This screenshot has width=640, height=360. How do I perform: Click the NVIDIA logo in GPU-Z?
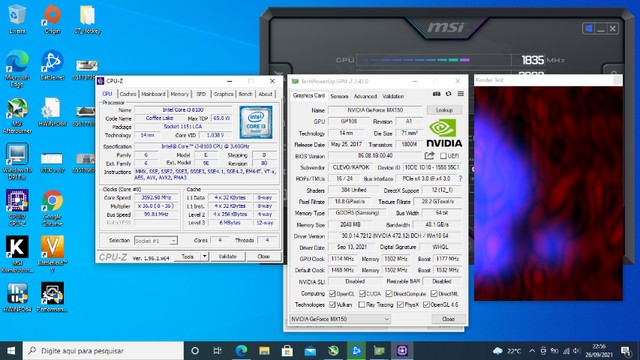pos(444,133)
